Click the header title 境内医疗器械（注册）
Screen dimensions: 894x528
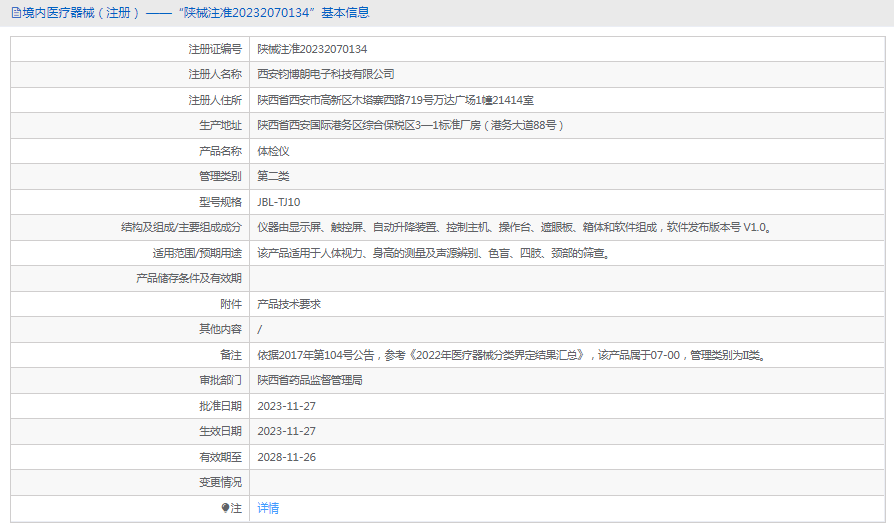tap(81, 13)
